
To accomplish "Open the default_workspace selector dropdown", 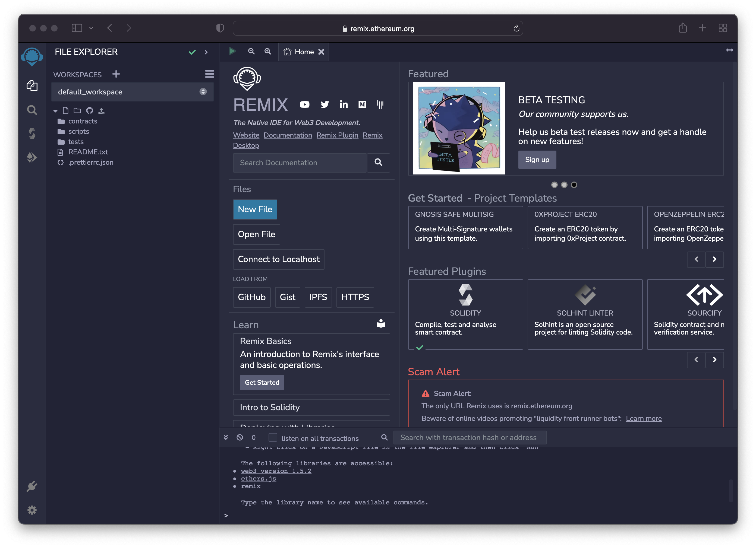I will tap(203, 92).
